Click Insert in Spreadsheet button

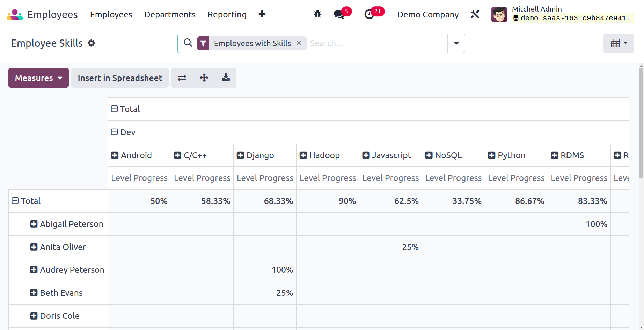(120, 78)
